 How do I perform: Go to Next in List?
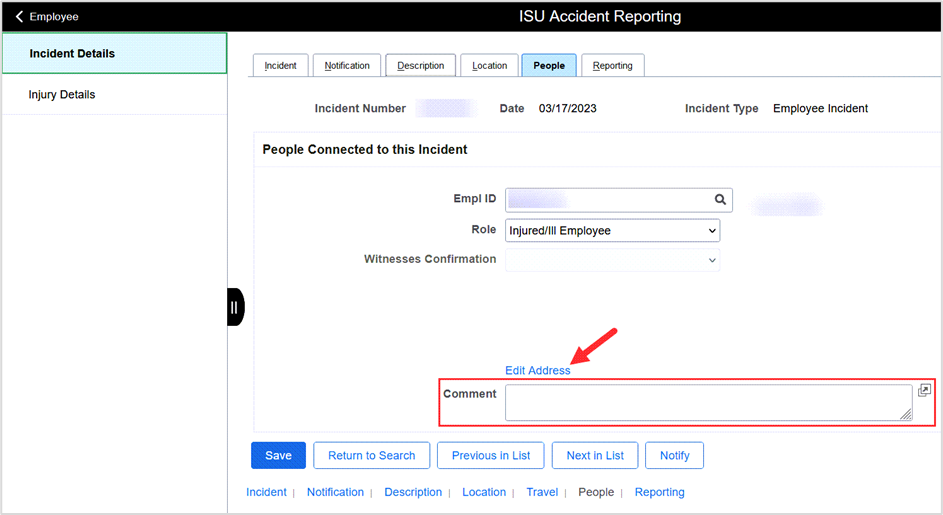tap(595, 455)
